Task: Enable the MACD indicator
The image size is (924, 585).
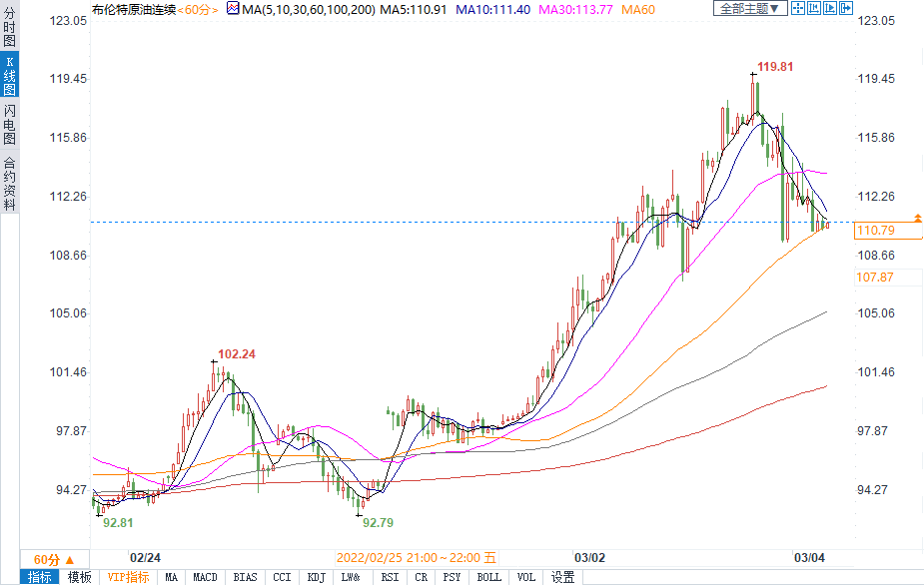Action: click(205, 577)
